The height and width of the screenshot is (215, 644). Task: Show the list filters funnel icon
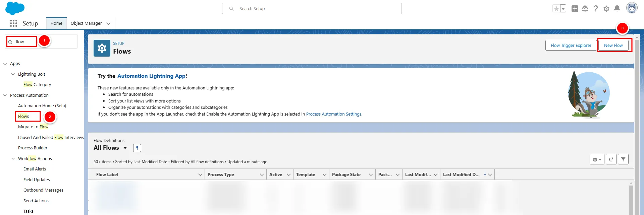pos(623,159)
